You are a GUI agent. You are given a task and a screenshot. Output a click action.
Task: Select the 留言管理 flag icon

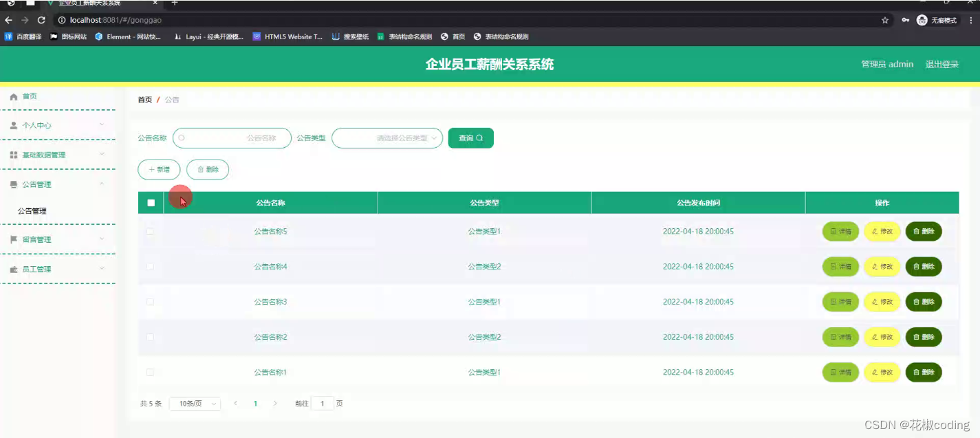pos(15,239)
